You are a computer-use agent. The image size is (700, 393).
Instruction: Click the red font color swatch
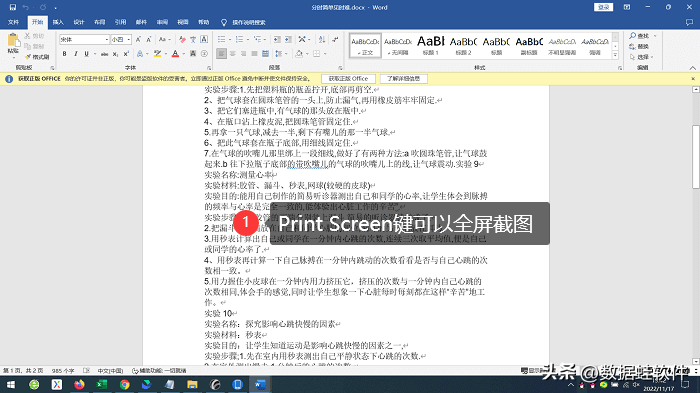click(175, 54)
